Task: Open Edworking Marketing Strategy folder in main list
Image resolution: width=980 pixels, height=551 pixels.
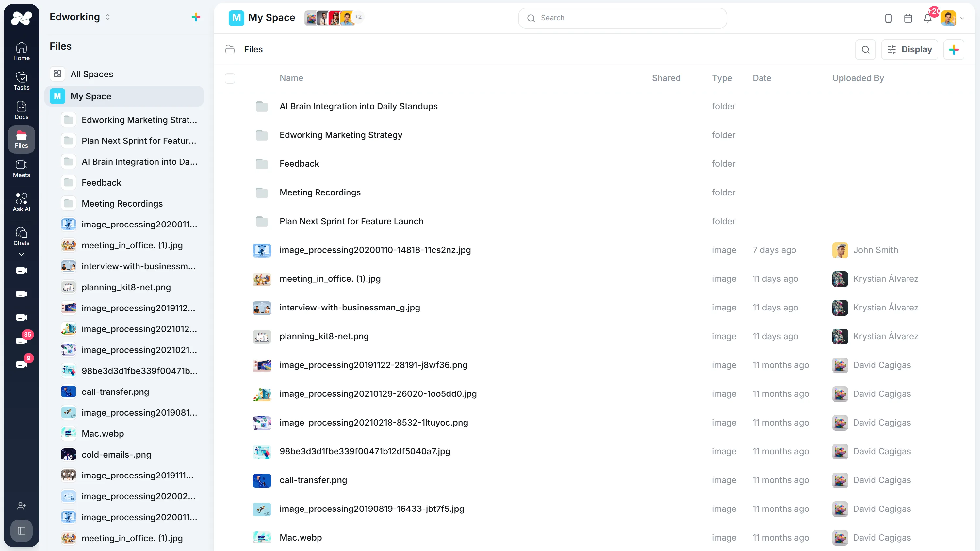Action: point(340,135)
